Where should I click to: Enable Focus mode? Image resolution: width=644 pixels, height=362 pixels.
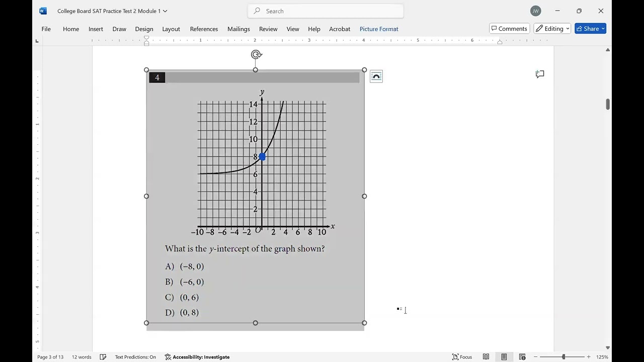tap(462, 357)
